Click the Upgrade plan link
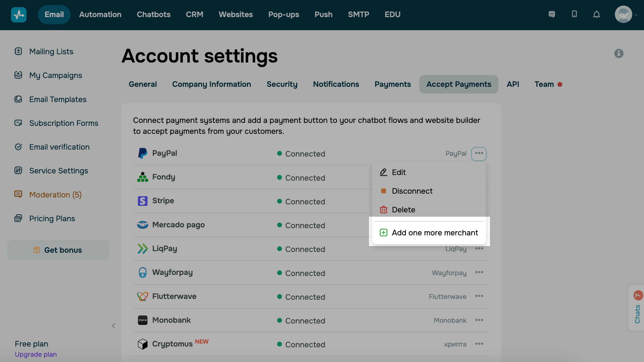Viewport: 644px width, 362px height. (36, 354)
